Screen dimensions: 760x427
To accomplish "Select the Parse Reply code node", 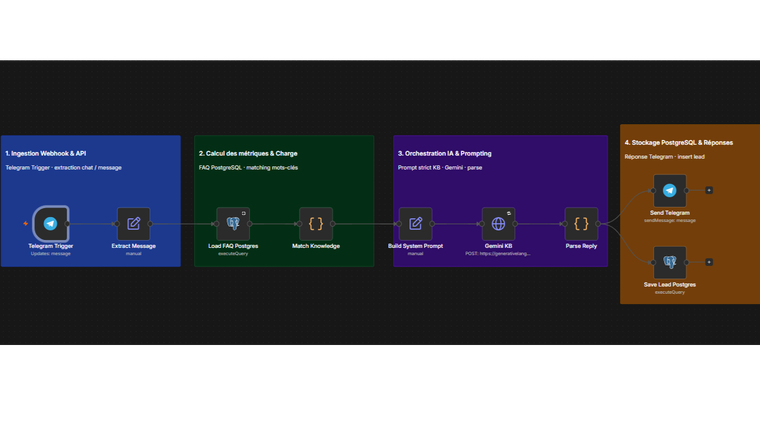I will click(x=581, y=223).
